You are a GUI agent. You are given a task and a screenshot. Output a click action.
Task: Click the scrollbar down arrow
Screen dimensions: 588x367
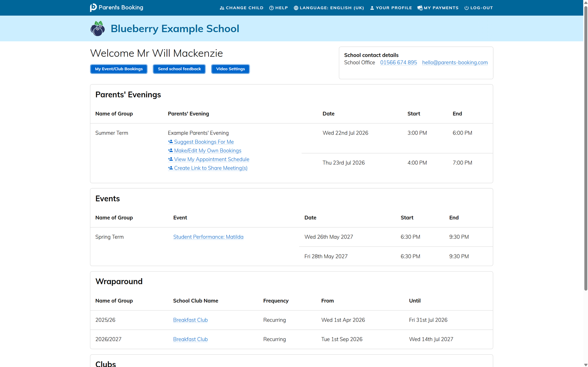pyautogui.click(x=585, y=365)
